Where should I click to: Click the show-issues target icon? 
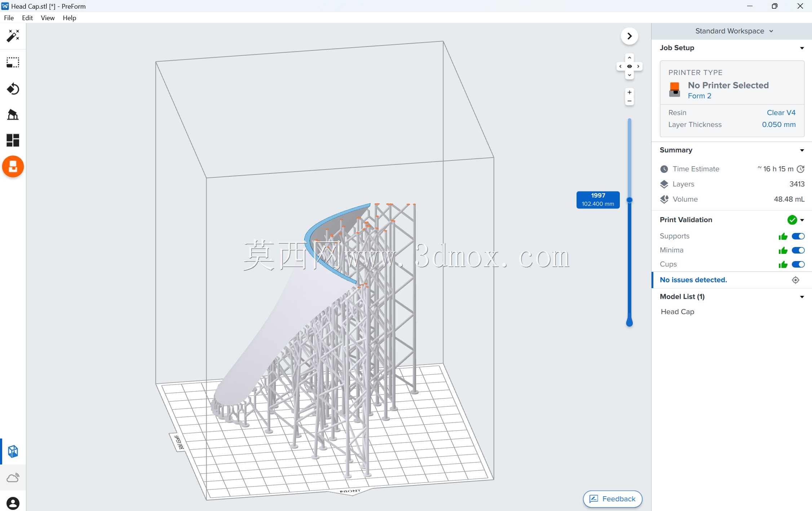795,280
